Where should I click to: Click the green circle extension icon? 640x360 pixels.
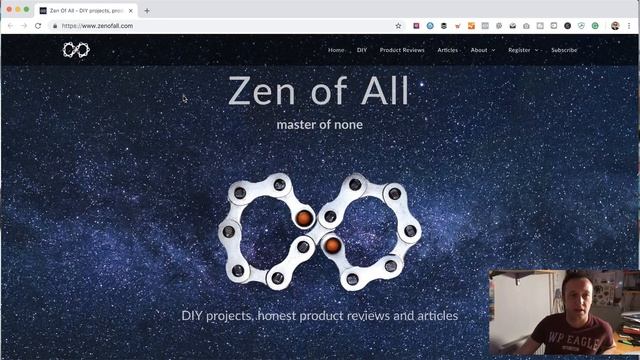click(x=595, y=26)
